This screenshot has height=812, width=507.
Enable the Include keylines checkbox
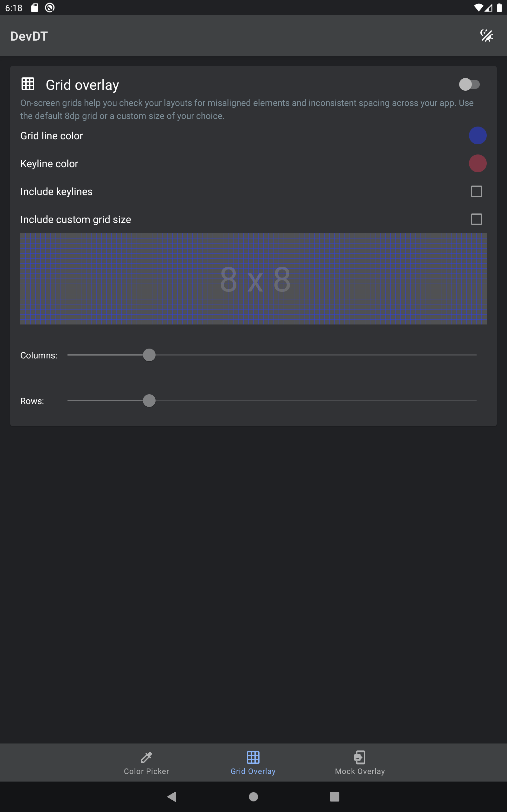click(x=476, y=191)
